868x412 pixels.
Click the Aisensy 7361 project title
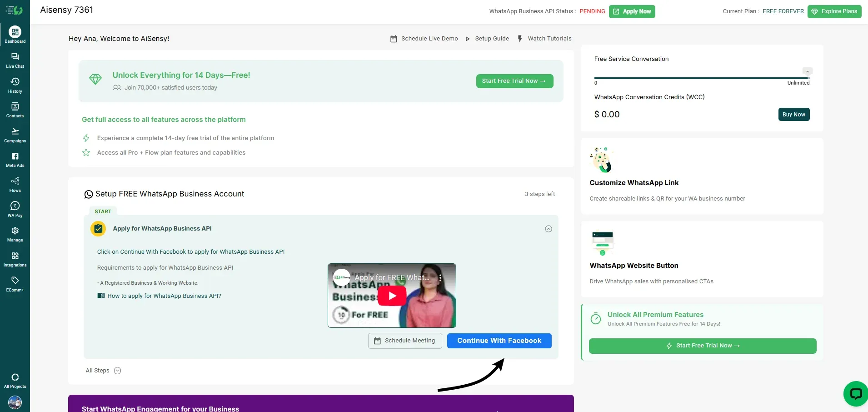66,10
